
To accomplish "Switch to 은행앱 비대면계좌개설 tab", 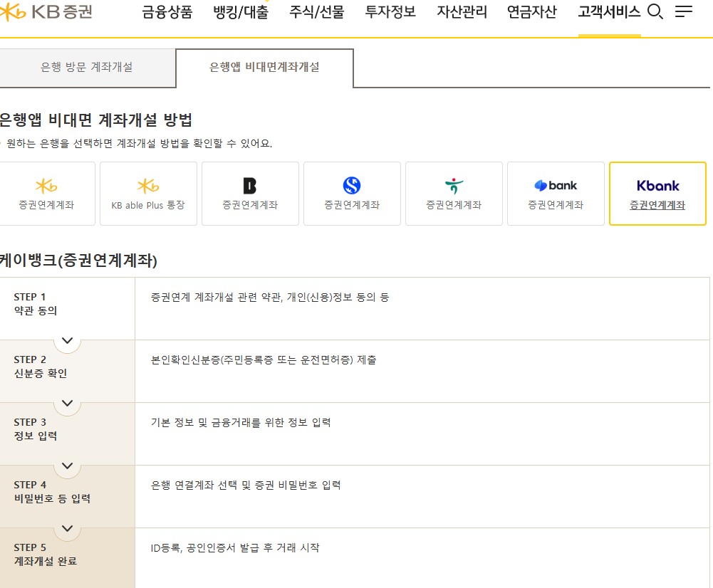I will pos(264,67).
